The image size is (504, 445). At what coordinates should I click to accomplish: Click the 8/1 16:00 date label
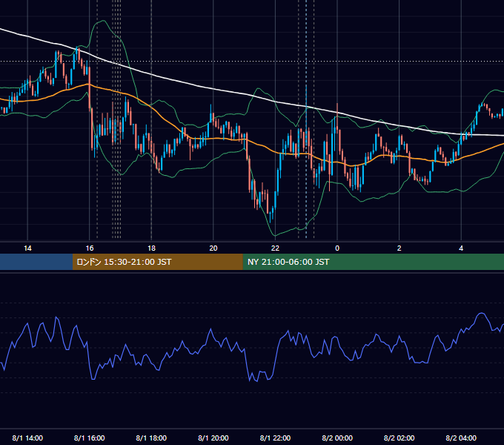pos(90,438)
